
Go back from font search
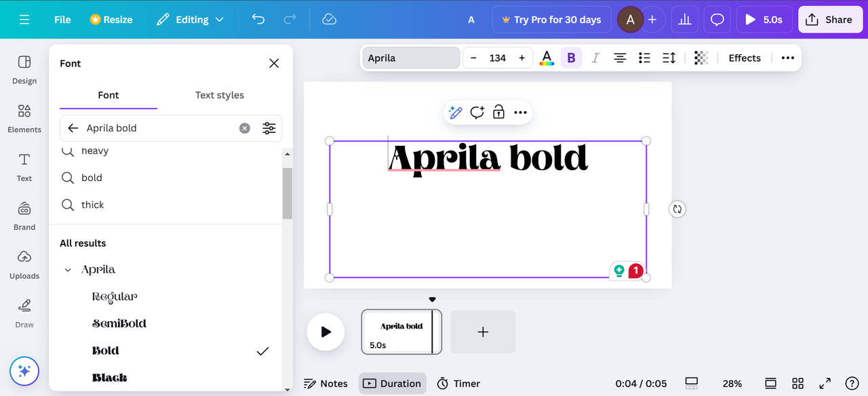pos(73,128)
